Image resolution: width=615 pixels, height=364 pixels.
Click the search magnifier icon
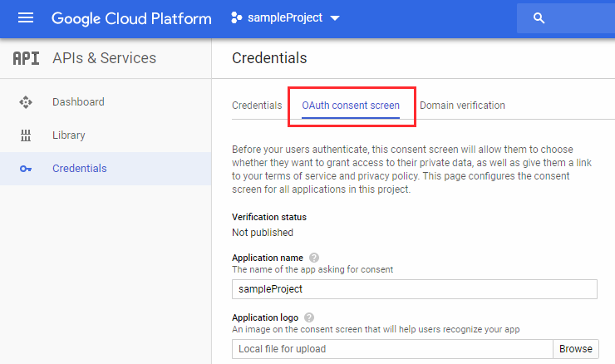539,18
